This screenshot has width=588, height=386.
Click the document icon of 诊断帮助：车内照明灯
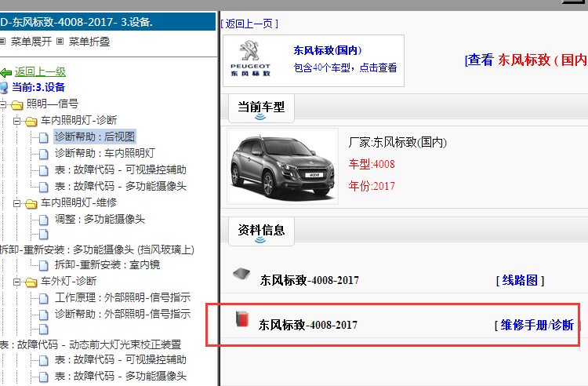point(44,154)
